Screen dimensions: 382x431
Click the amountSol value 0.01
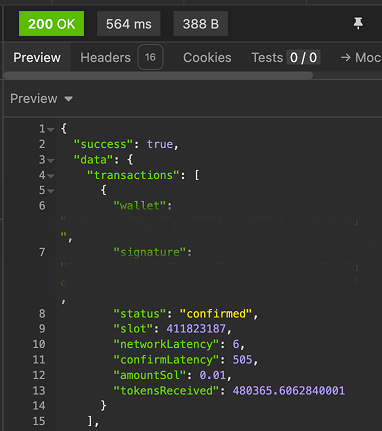pos(213,375)
